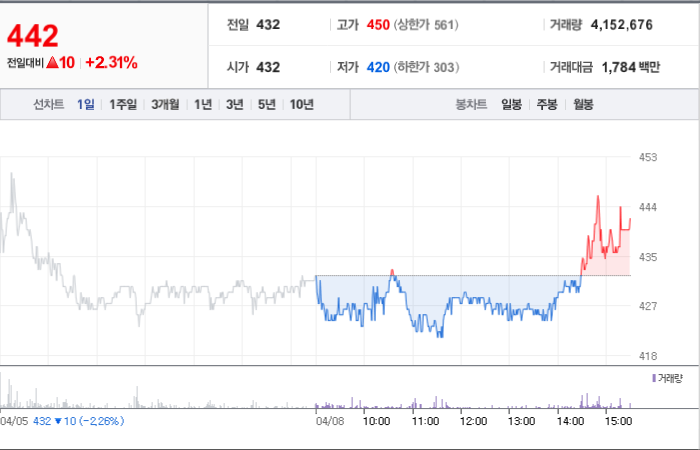Click the 14:00 time axis label
The width and height of the screenshot is (700, 450).
[x=570, y=421]
